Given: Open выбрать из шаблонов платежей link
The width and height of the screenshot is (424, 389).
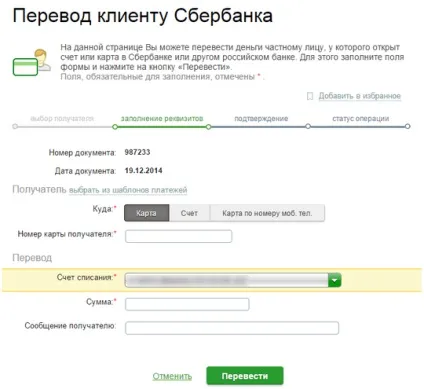Looking at the screenshot, I should pyautogui.click(x=128, y=190).
